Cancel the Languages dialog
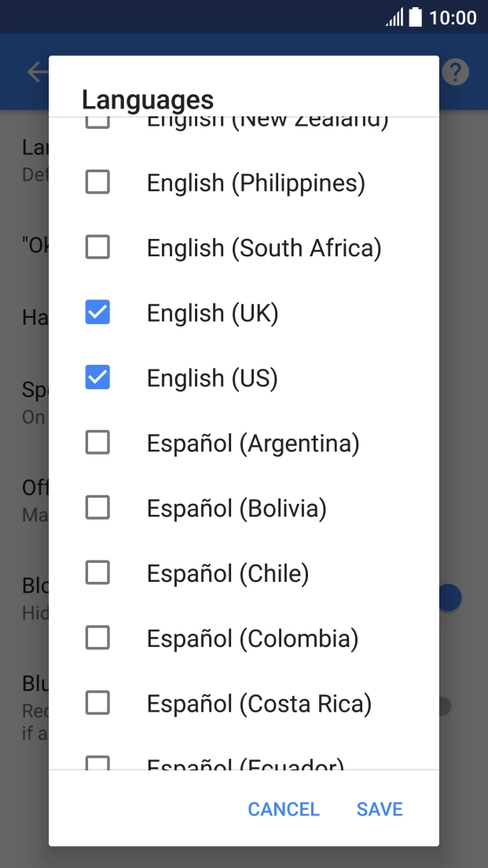488x868 pixels. (283, 809)
